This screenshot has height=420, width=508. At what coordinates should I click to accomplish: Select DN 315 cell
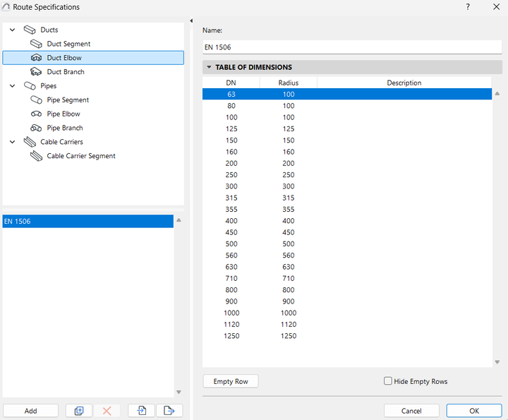231,198
